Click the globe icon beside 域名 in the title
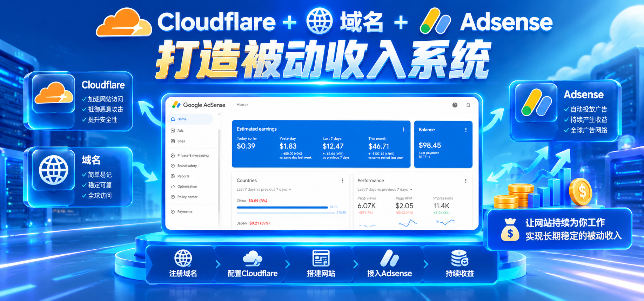 319,21
